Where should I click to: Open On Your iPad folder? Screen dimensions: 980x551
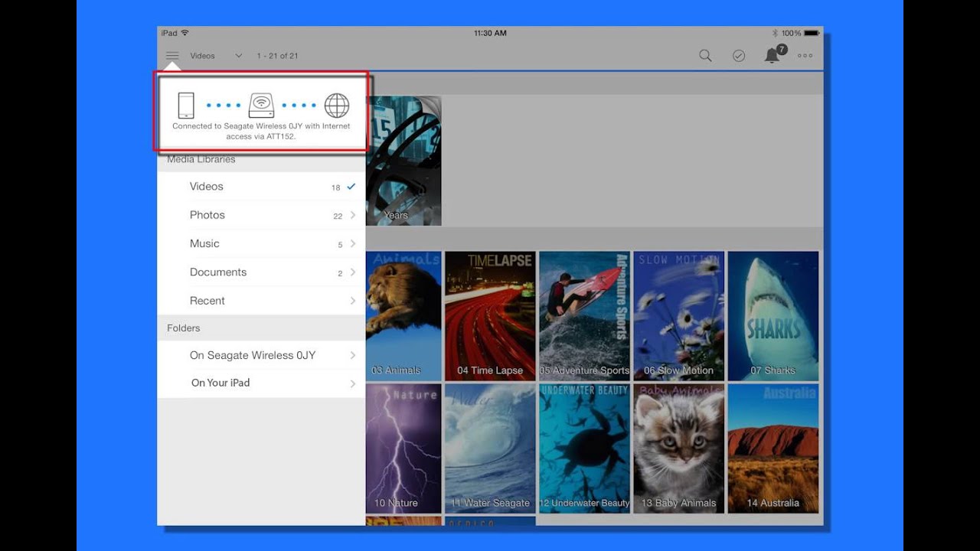(x=261, y=383)
